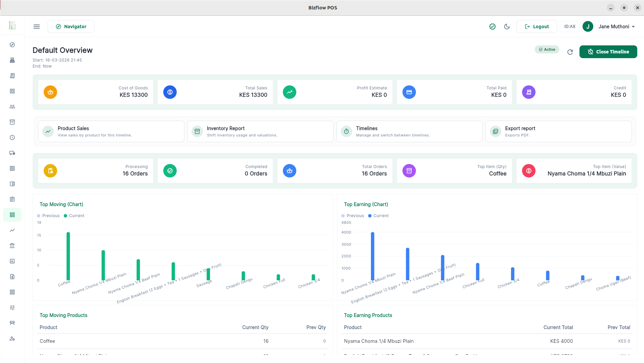Click the Logout button
The width and height of the screenshot is (644, 363).
tap(536, 27)
